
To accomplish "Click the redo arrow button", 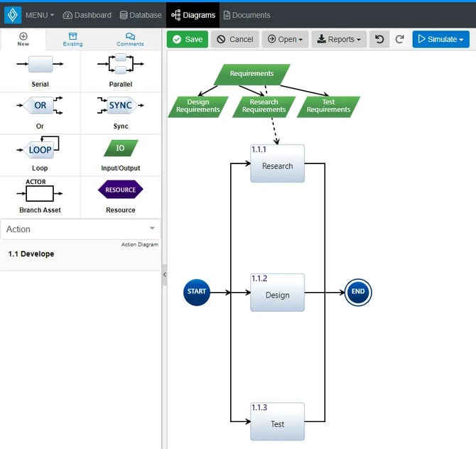I will (399, 39).
